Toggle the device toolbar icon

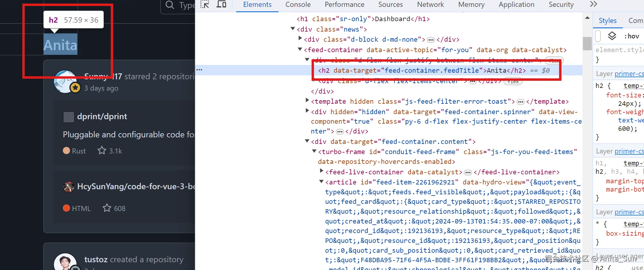pyautogui.click(x=221, y=4)
